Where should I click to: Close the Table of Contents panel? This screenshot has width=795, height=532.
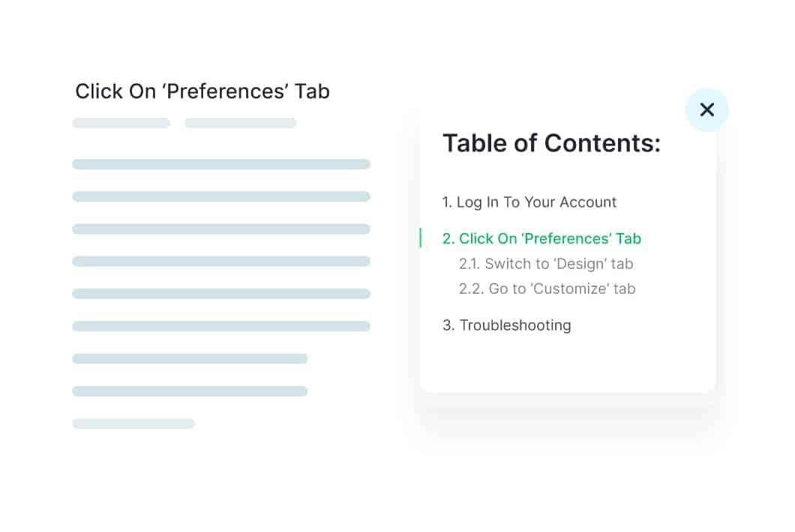(x=706, y=110)
